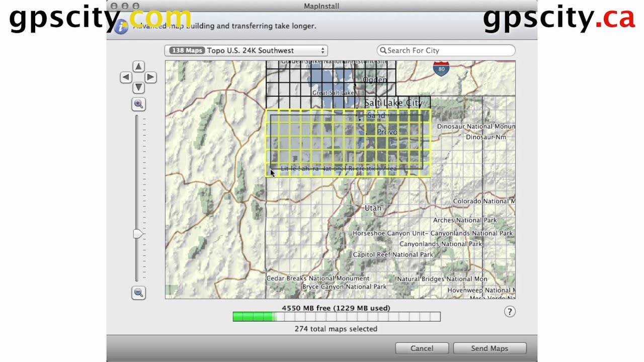This screenshot has width=644, height=362.
Task: Click the zoom level slider handle
Action: 137,234
